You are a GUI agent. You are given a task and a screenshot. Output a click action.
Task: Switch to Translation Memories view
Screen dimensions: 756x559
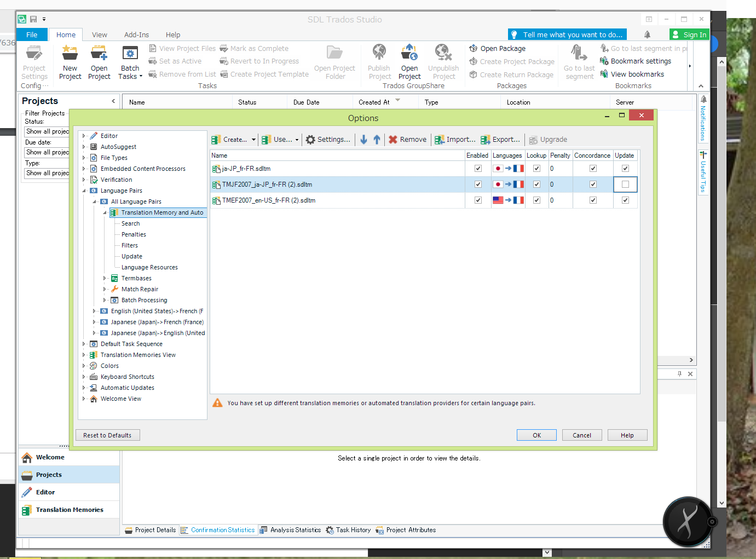(x=69, y=510)
